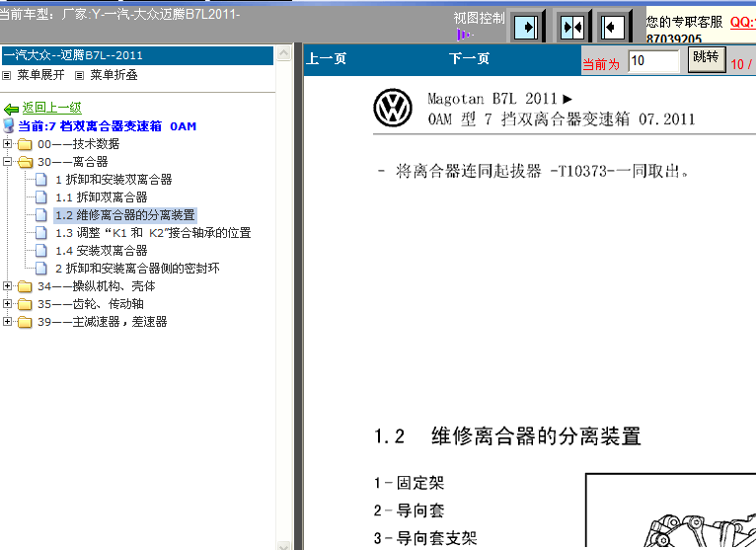Image resolution: width=756 pixels, height=550 pixels.
Task: Click the current page number input field
Action: point(654,61)
